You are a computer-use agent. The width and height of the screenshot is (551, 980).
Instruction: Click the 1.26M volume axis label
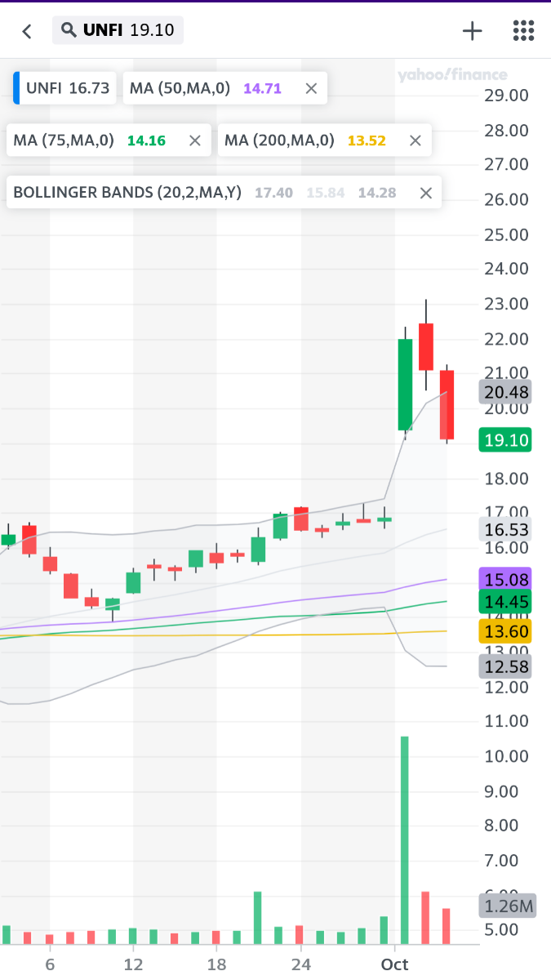pyautogui.click(x=507, y=906)
